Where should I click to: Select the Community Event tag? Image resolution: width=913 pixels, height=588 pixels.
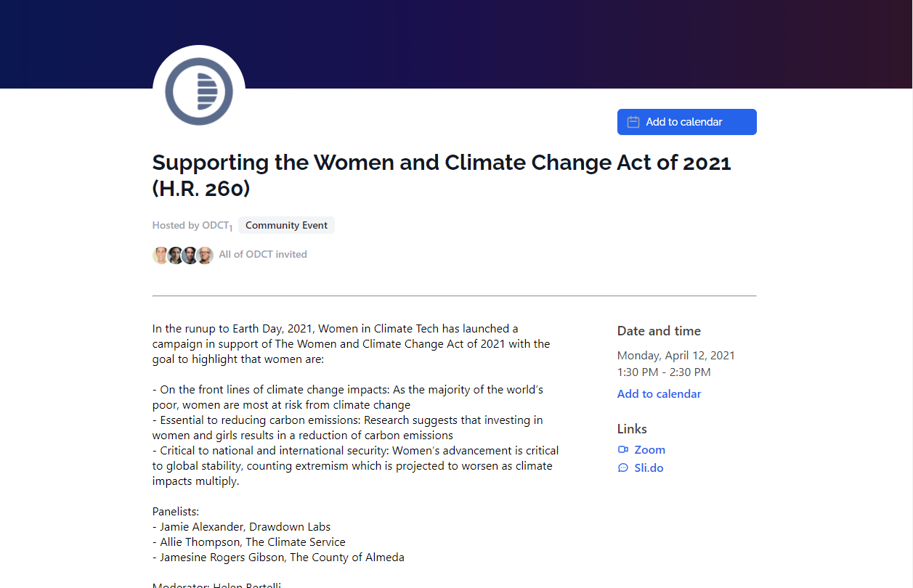[286, 225]
